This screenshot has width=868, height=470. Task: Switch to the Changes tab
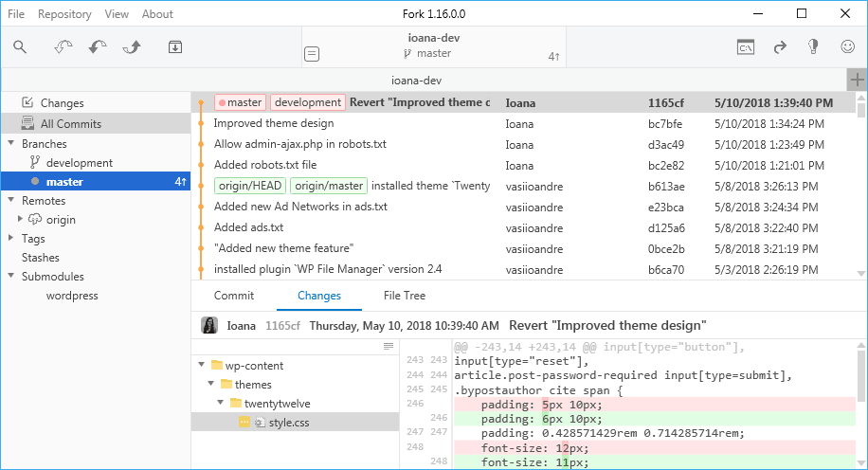point(318,296)
